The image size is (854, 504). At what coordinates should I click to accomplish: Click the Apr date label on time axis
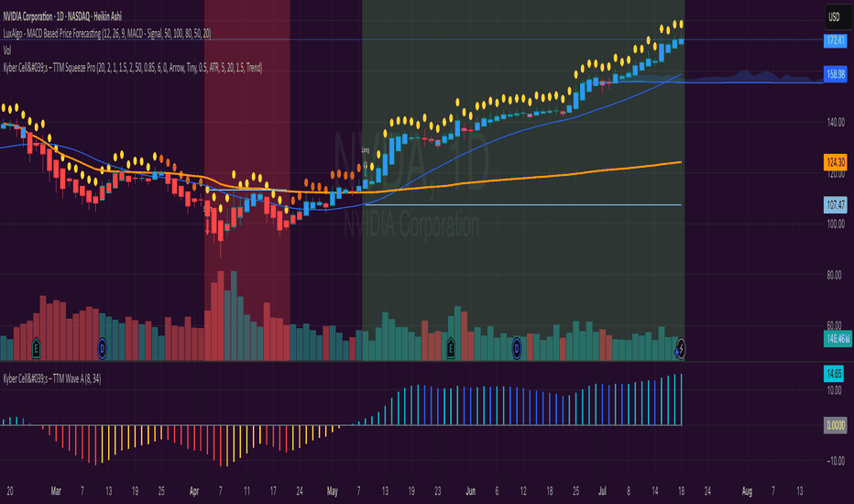click(x=194, y=491)
